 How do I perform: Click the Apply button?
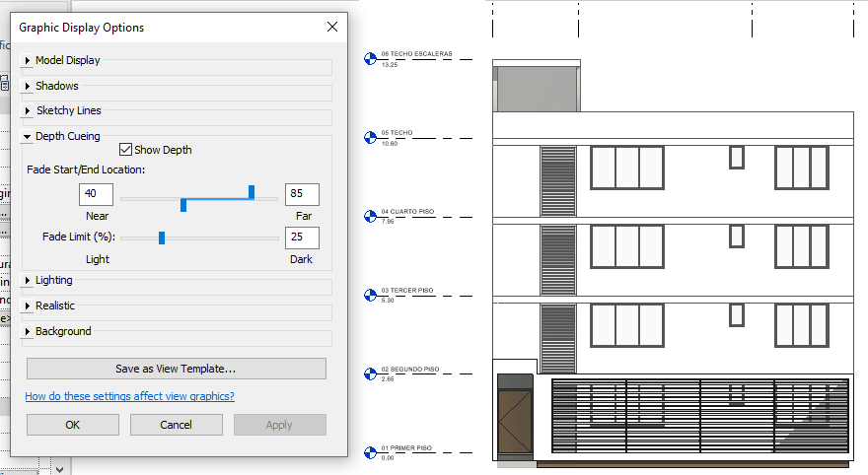click(279, 425)
